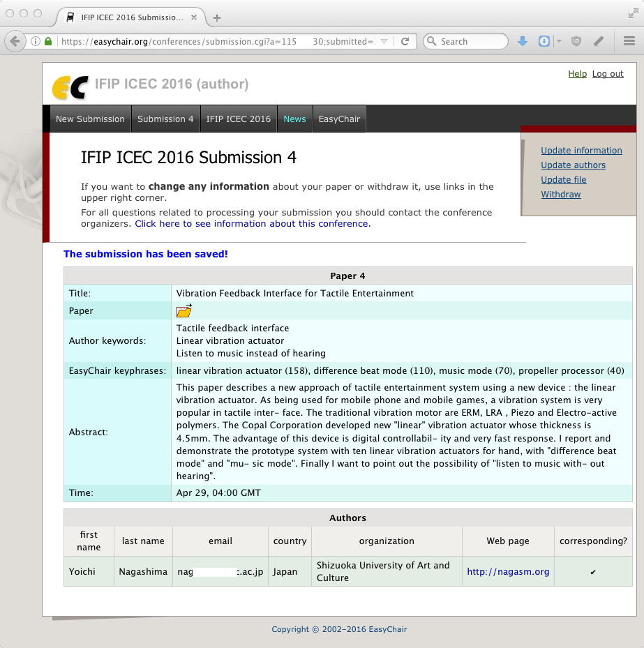Click the Copyright 2002–2016 EasyChair footer link

339,629
